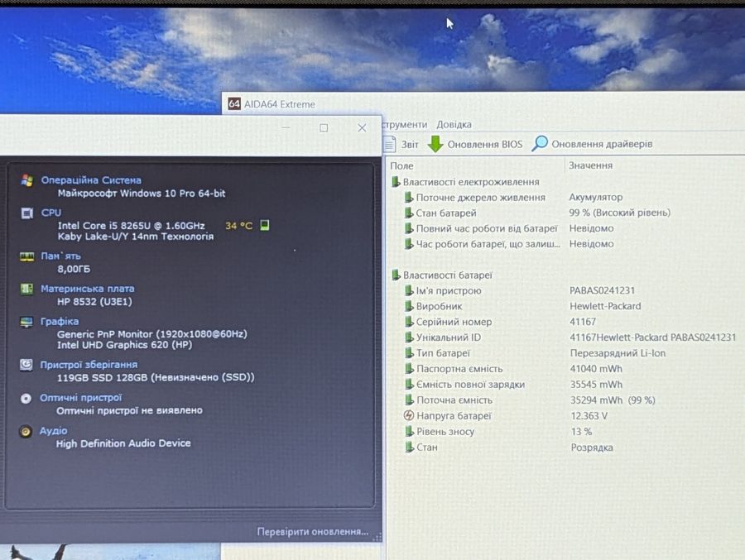Click the value 41040 mWh
Screen dimensions: 745x560
coord(596,369)
